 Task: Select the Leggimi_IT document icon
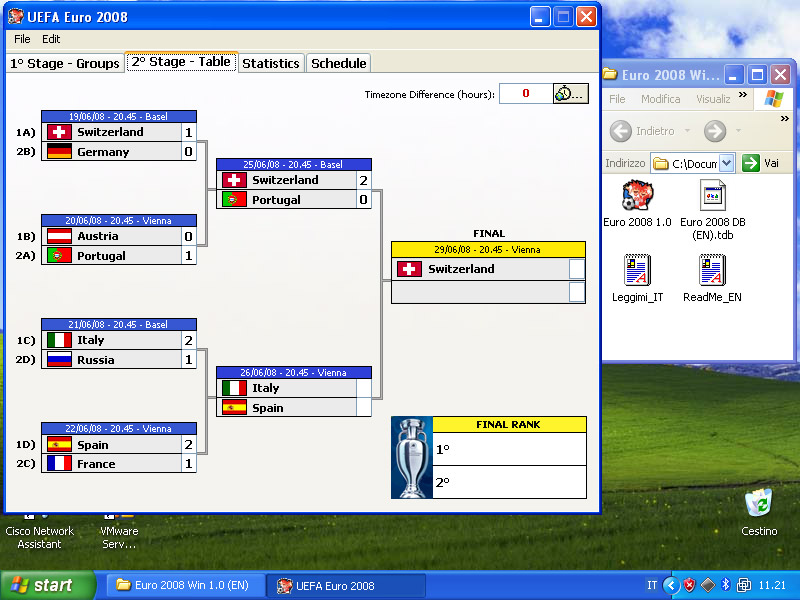pyautogui.click(x=637, y=270)
